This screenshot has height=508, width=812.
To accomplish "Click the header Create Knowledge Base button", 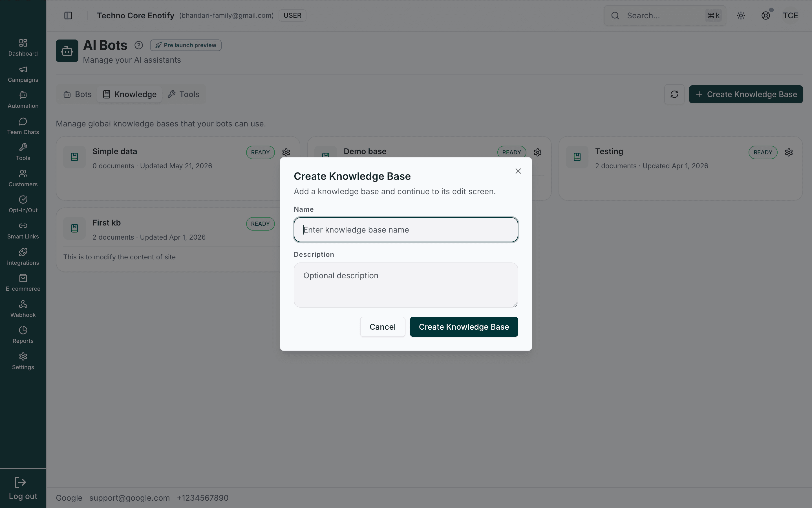I will [x=745, y=95].
